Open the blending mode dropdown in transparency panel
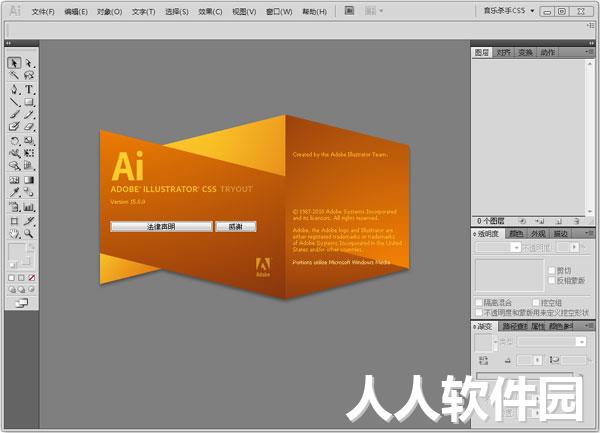The image size is (600, 433). click(498, 247)
